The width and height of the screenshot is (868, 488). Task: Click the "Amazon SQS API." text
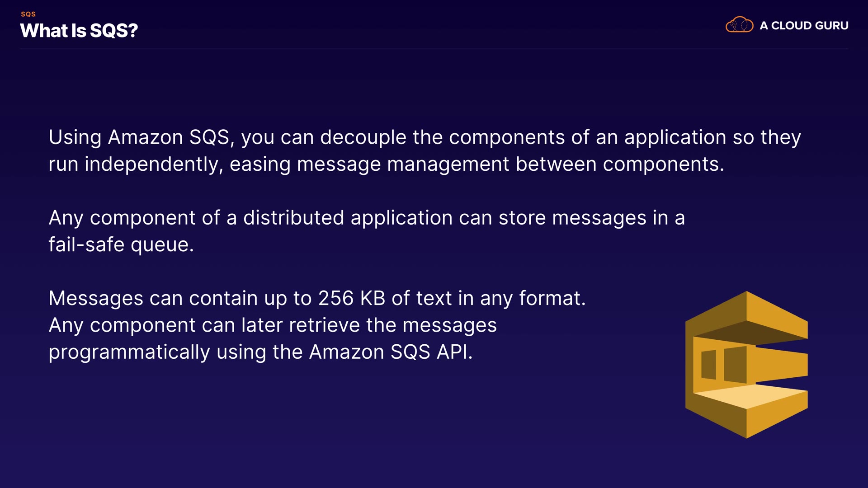pyautogui.click(x=391, y=352)
